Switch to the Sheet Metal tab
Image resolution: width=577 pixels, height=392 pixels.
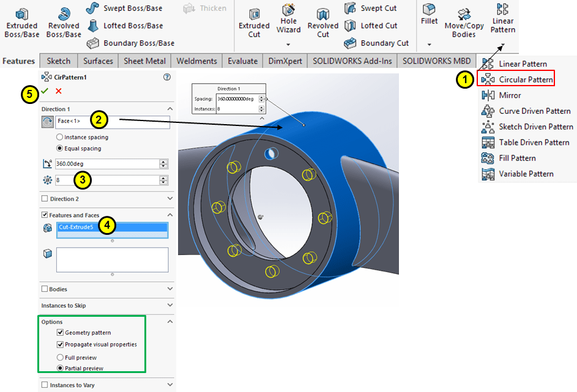pos(144,61)
